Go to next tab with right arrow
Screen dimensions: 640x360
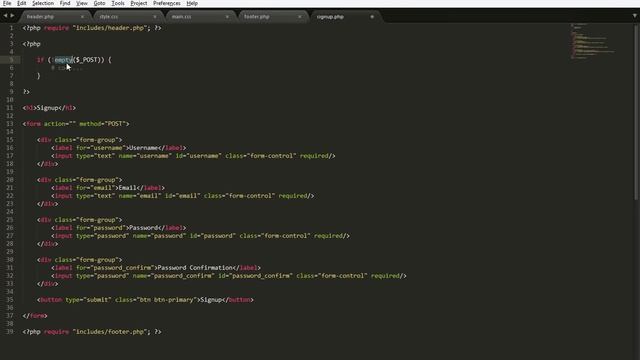[12, 16]
